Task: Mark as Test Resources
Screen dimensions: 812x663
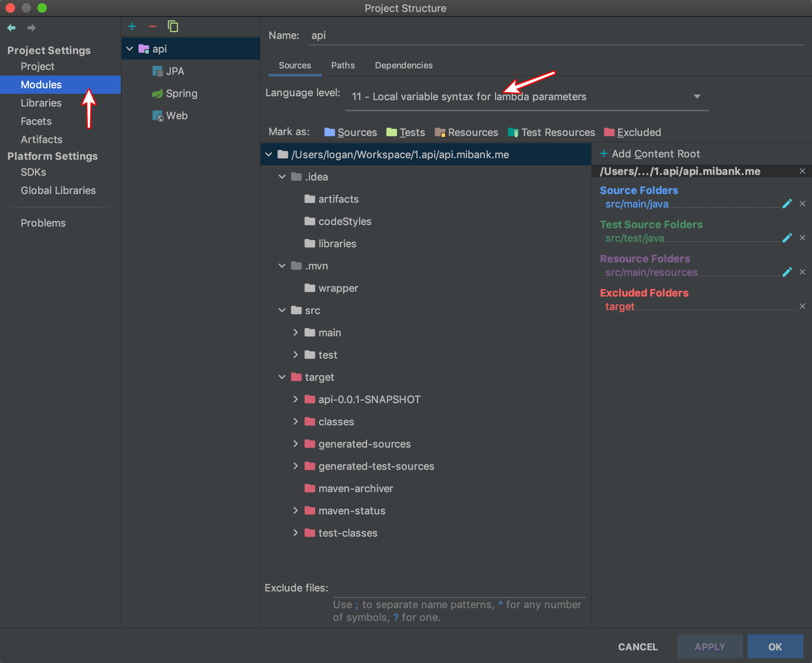Action: pos(551,132)
